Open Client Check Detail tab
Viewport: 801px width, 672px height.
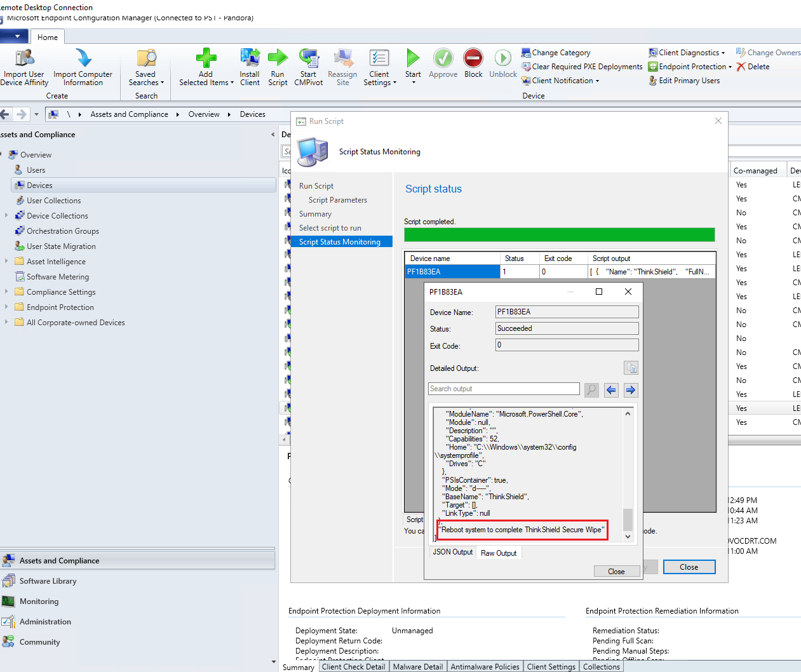coord(354,666)
